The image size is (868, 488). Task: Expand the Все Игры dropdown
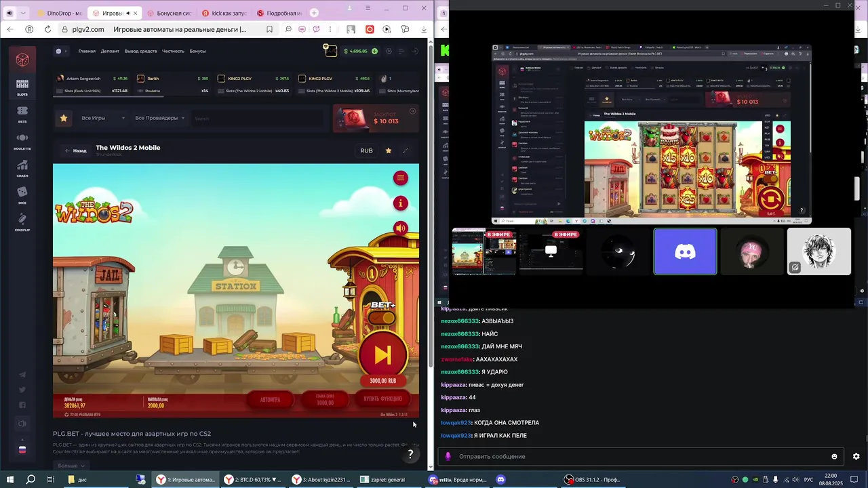point(103,118)
